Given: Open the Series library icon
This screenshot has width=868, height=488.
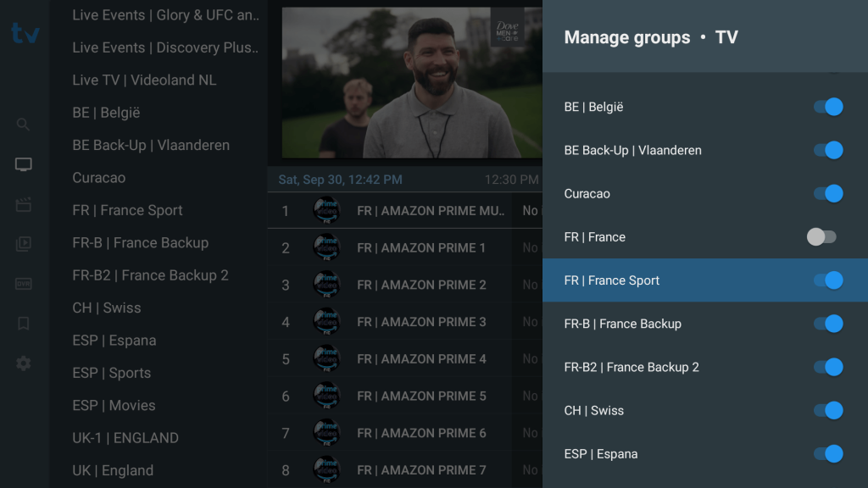Looking at the screenshot, I should (24, 244).
